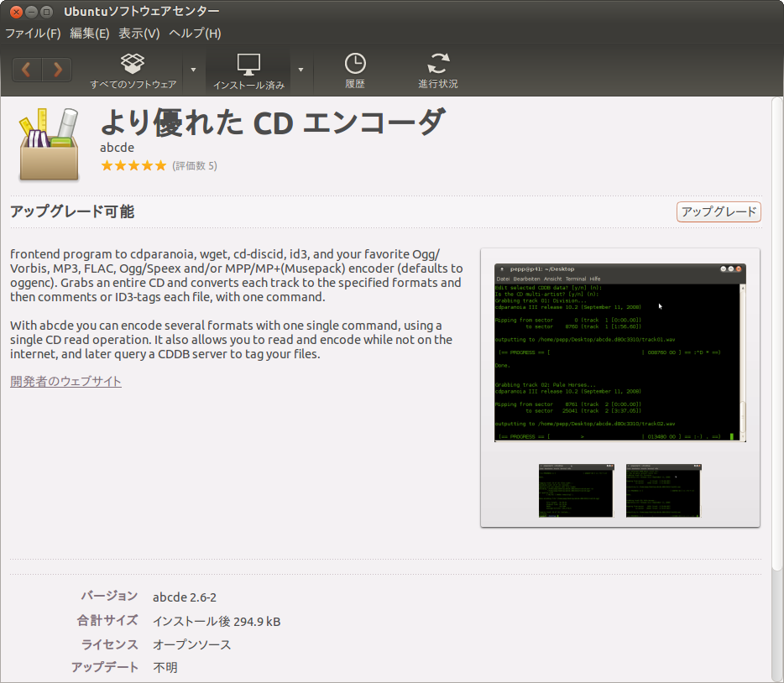Click the back navigation arrow

click(x=27, y=70)
